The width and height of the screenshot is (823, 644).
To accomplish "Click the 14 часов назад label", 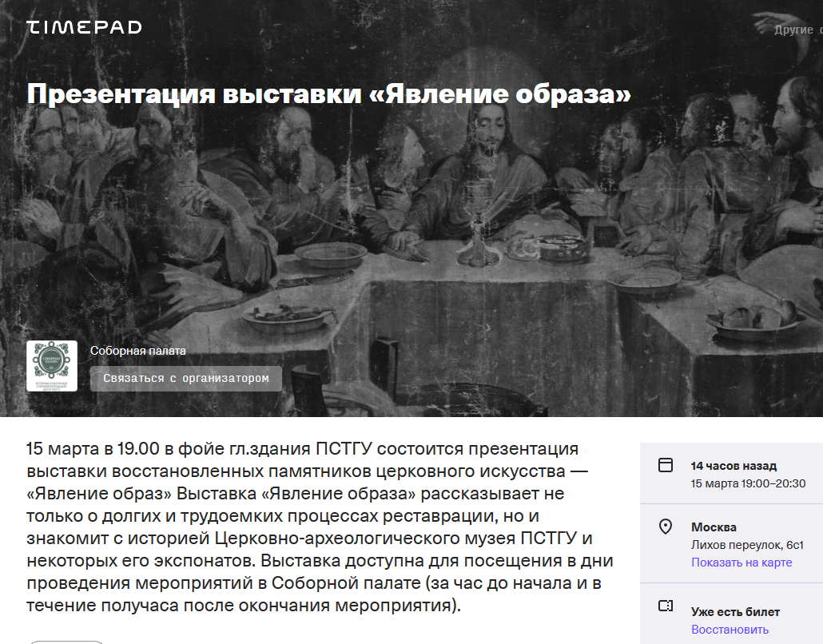I will [x=734, y=466].
